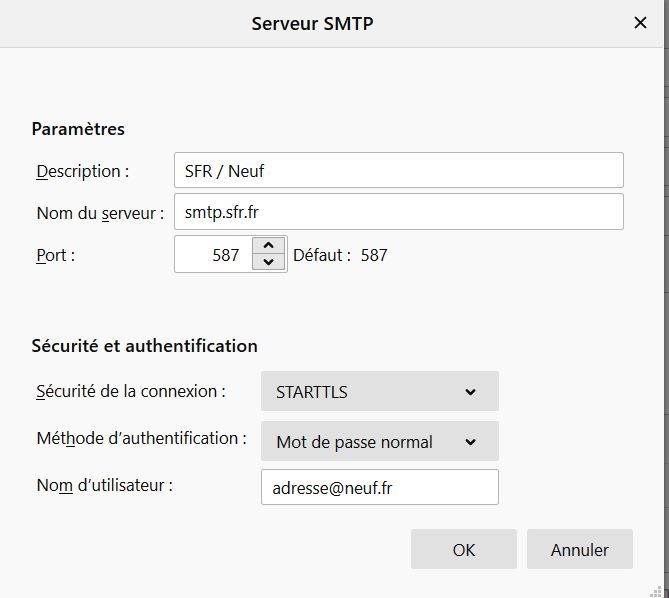Open the "Mot de passe normal" dropdown

pyautogui.click(x=379, y=442)
